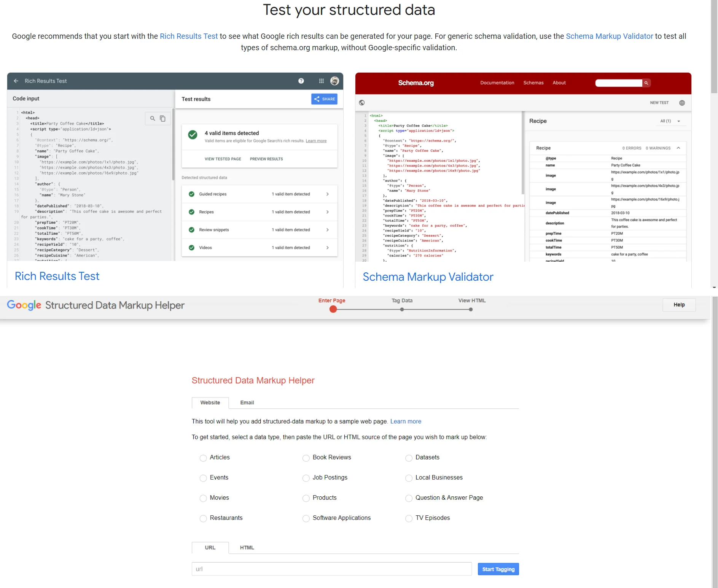Click the globe icon left of the validator toolbar

point(362,103)
